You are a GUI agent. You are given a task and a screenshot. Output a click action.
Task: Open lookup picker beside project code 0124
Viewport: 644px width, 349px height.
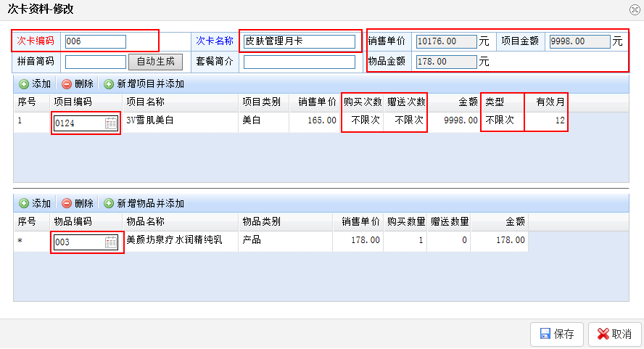point(111,123)
